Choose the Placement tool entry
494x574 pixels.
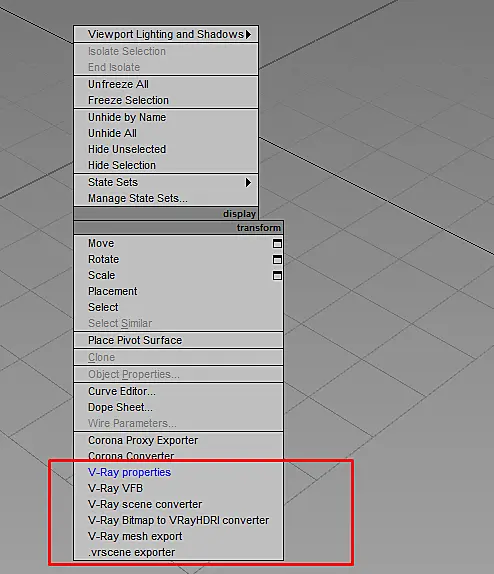(178, 291)
